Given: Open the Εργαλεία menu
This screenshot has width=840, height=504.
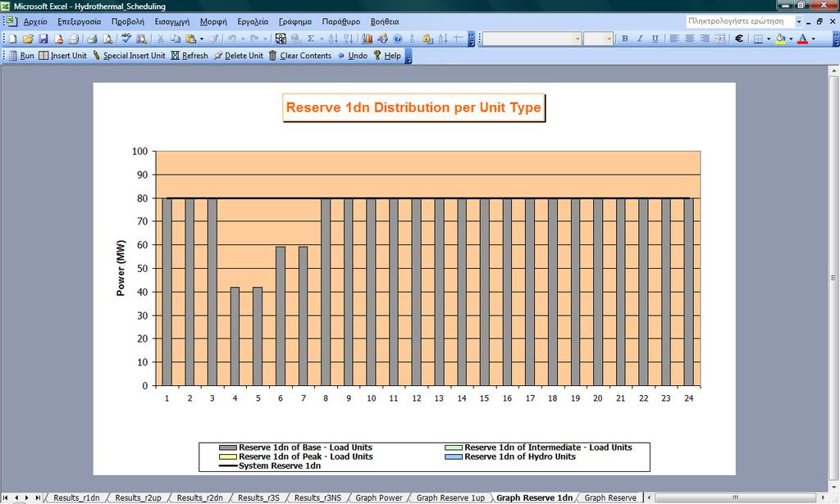Looking at the screenshot, I should pyautogui.click(x=253, y=21).
